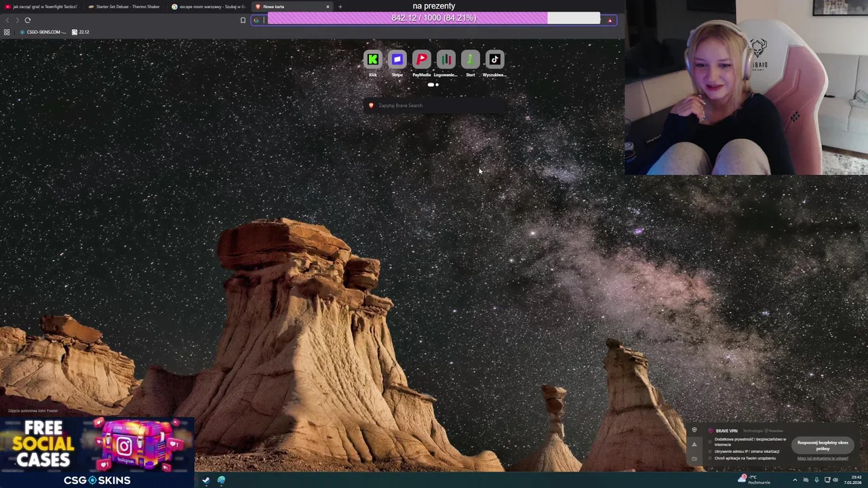868x488 pixels.
Task: Click the Zapytaj Brave Search field
Action: coord(434,106)
